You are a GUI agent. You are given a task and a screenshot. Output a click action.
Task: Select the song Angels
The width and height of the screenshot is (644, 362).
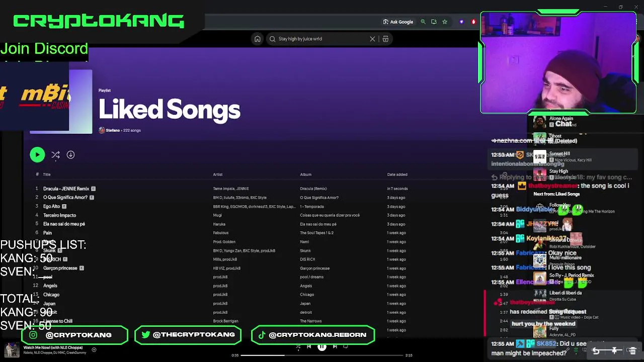click(x=50, y=286)
